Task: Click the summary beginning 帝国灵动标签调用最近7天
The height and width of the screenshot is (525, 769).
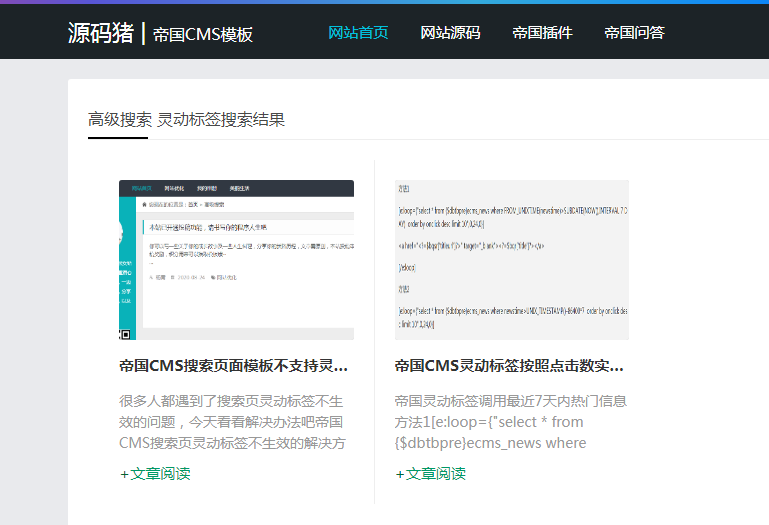Action: pyautogui.click(x=511, y=422)
